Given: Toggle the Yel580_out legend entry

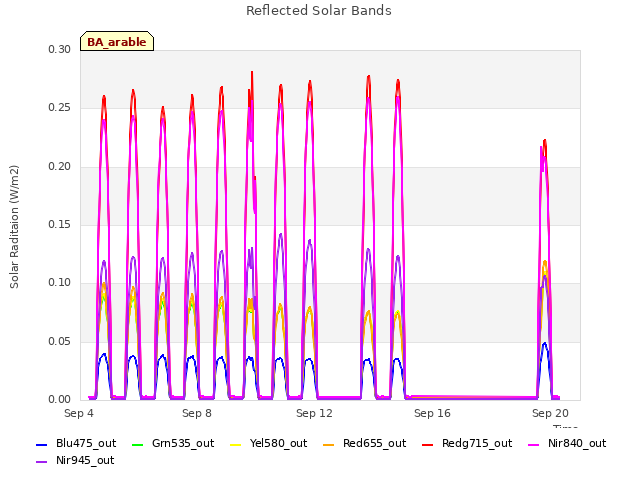Looking at the screenshot, I should point(269,444).
